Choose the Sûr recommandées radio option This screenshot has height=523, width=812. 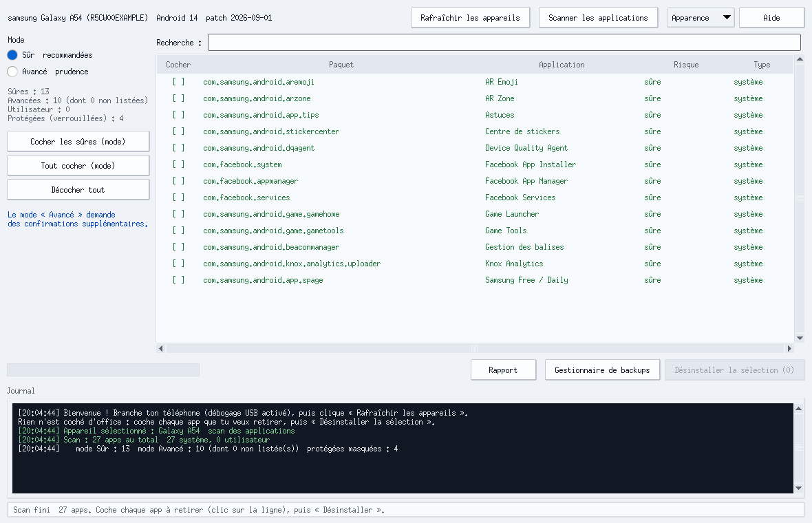pos(12,55)
